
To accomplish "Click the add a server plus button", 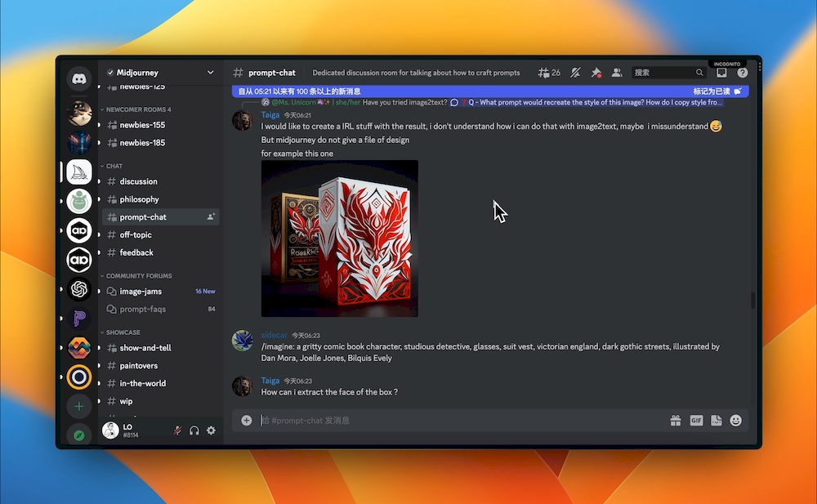I will pyautogui.click(x=79, y=406).
